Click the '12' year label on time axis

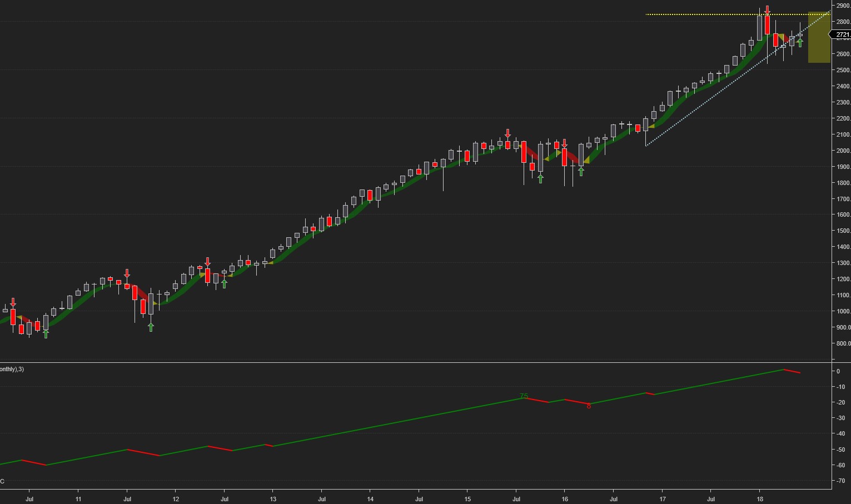pyautogui.click(x=176, y=499)
